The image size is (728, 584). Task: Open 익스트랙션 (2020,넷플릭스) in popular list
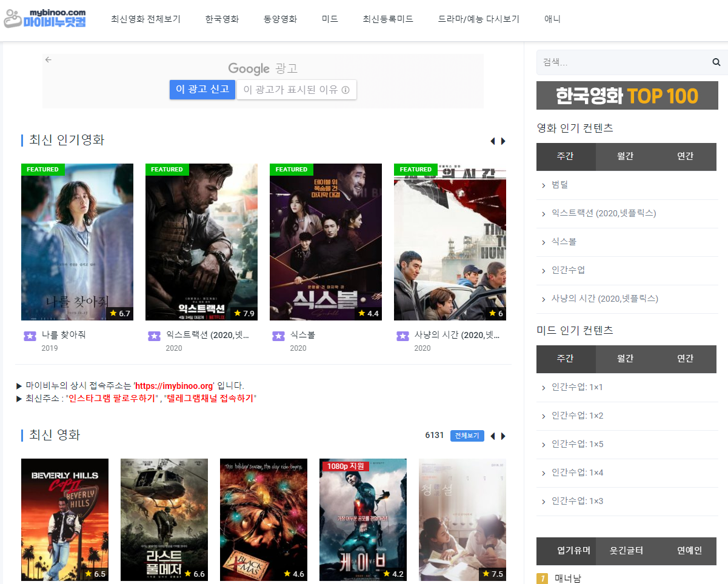(604, 213)
